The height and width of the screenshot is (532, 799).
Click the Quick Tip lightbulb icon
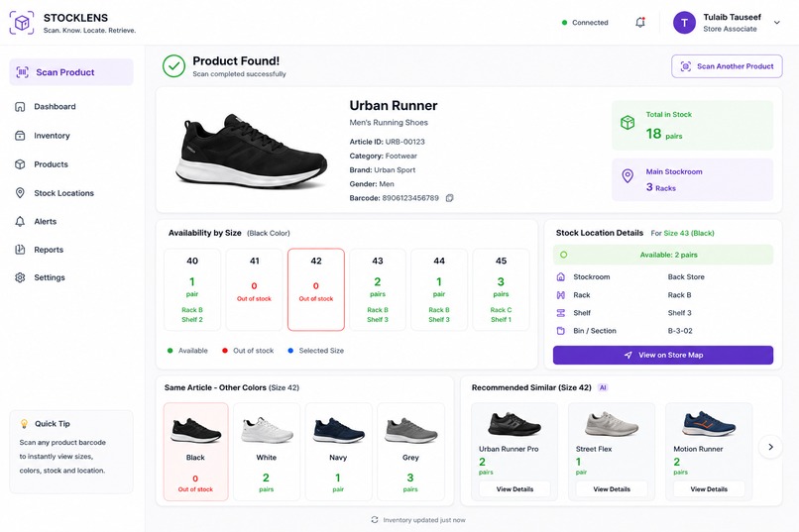coord(24,424)
